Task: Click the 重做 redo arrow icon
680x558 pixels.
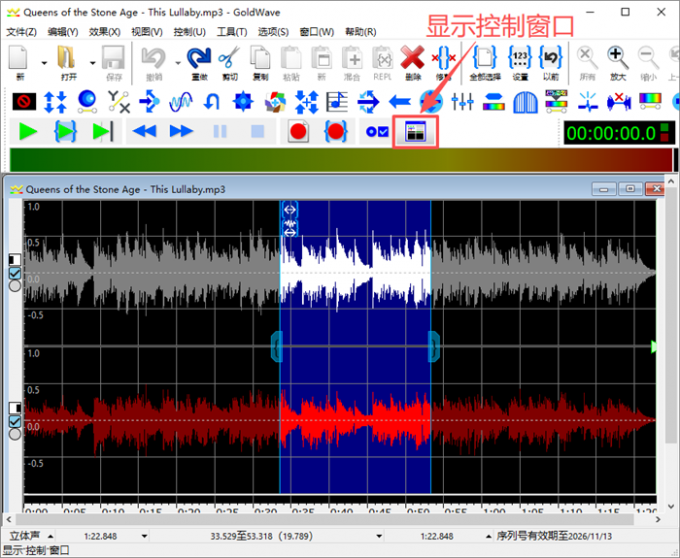Action: pos(199,59)
